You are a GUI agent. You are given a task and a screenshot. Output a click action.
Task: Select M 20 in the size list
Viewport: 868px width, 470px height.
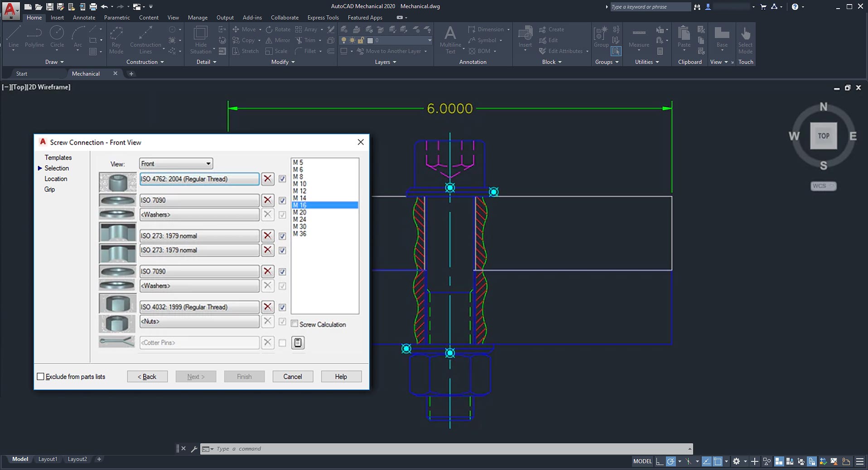(300, 212)
